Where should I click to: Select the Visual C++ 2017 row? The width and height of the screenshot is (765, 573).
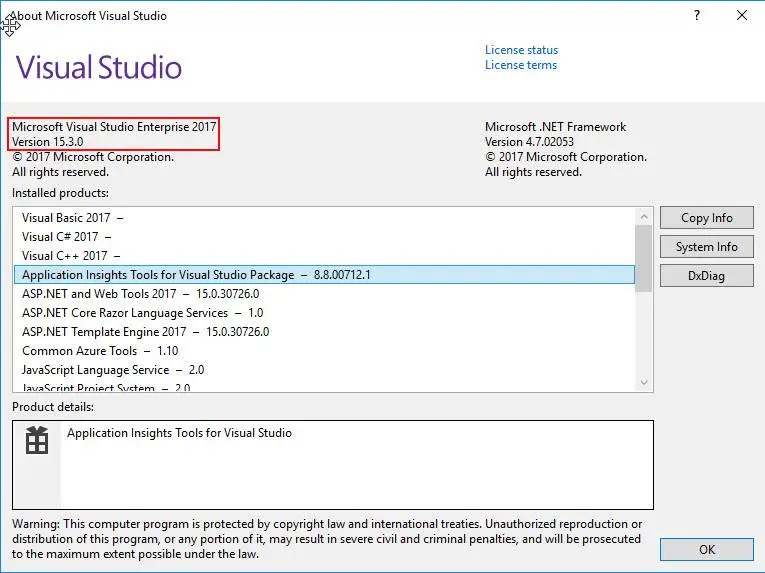tap(324, 256)
